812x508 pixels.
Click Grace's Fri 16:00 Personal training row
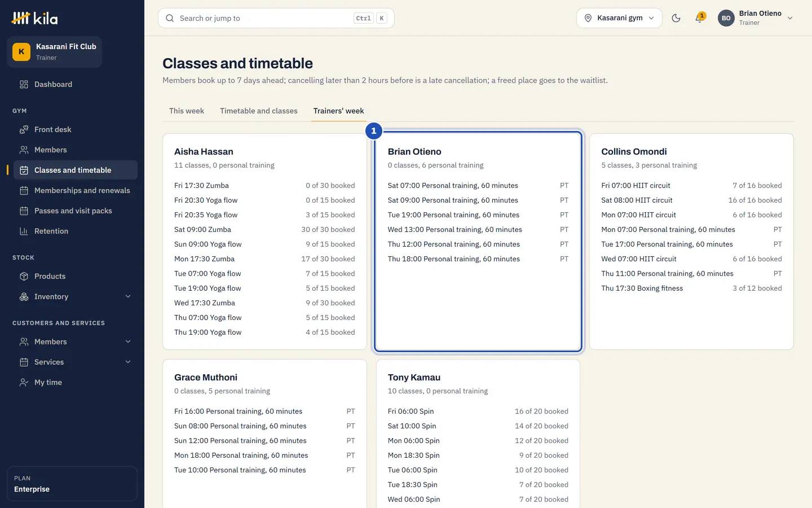pyautogui.click(x=264, y=411)
